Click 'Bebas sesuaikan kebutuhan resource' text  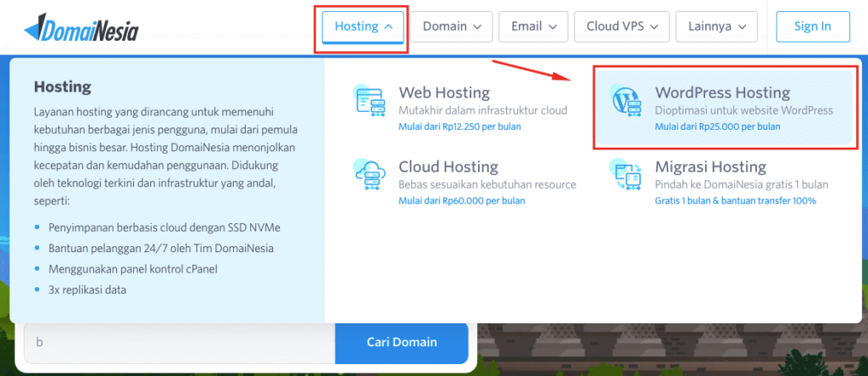(487, 184)
